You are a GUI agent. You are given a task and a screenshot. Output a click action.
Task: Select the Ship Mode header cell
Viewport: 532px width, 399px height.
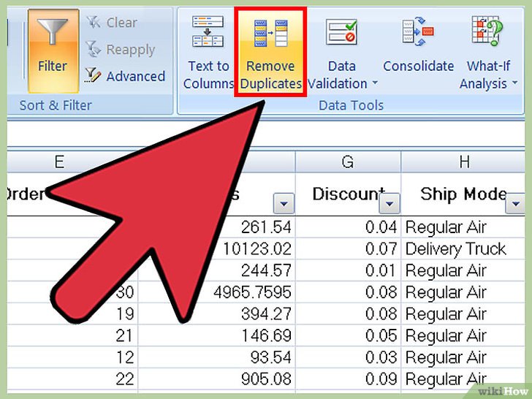pyautogui.click(x=463, y=194)
